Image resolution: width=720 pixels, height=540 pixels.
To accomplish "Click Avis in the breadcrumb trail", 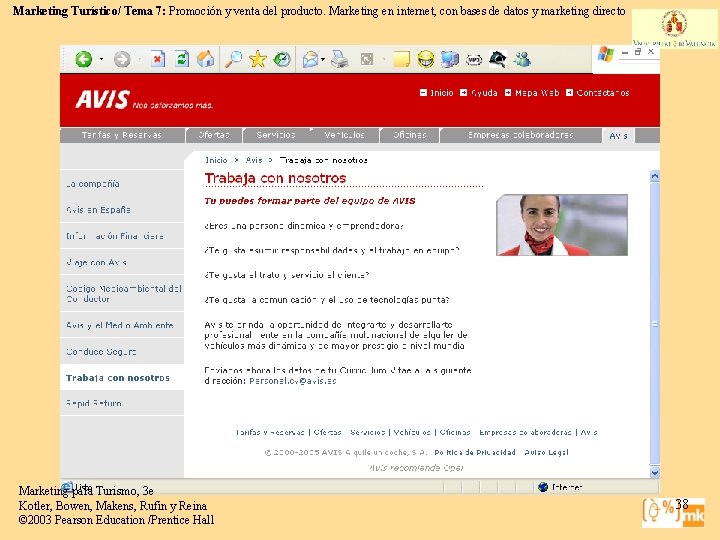I will [x=254, y=160].
